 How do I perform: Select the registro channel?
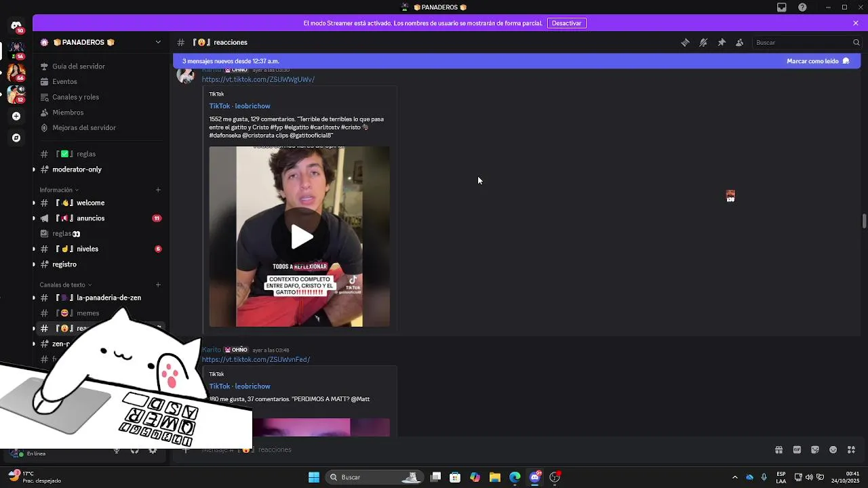[100, 264]
